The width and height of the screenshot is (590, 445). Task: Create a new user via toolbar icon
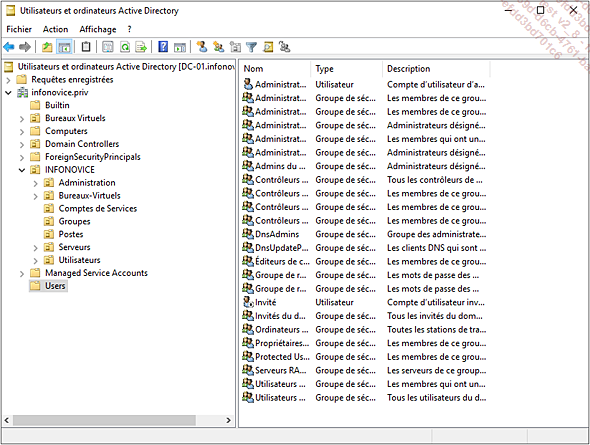point(202,47)
